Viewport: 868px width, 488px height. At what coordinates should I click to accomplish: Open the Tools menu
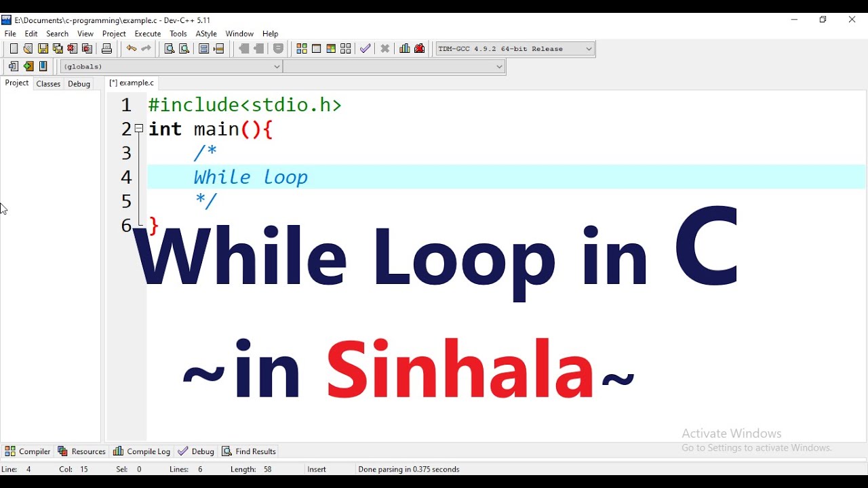point(178,34)
